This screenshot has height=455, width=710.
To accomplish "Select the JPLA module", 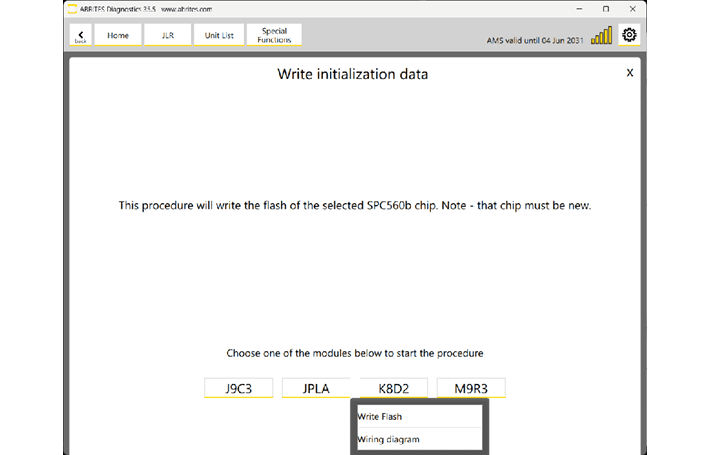I will (x=316, y=388).
